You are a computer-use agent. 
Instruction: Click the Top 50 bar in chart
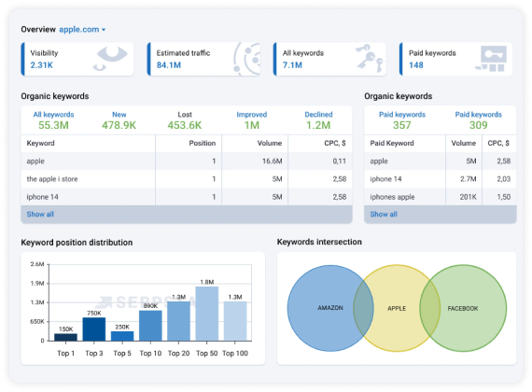[x=207, y=314]
